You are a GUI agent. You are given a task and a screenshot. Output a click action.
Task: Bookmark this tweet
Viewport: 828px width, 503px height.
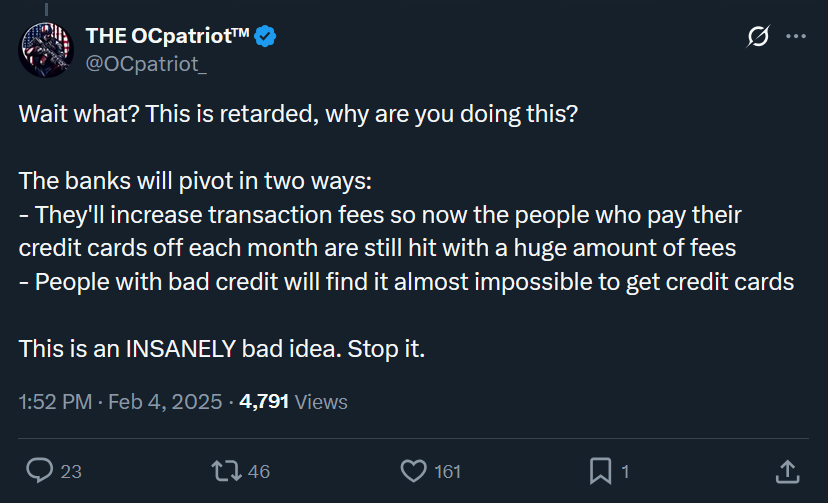point(600,471)
